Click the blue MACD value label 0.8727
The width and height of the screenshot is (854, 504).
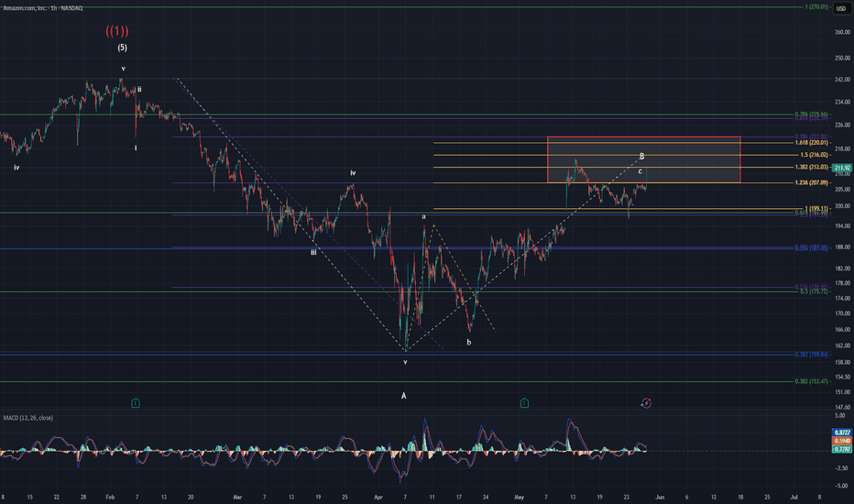(842, 433)
